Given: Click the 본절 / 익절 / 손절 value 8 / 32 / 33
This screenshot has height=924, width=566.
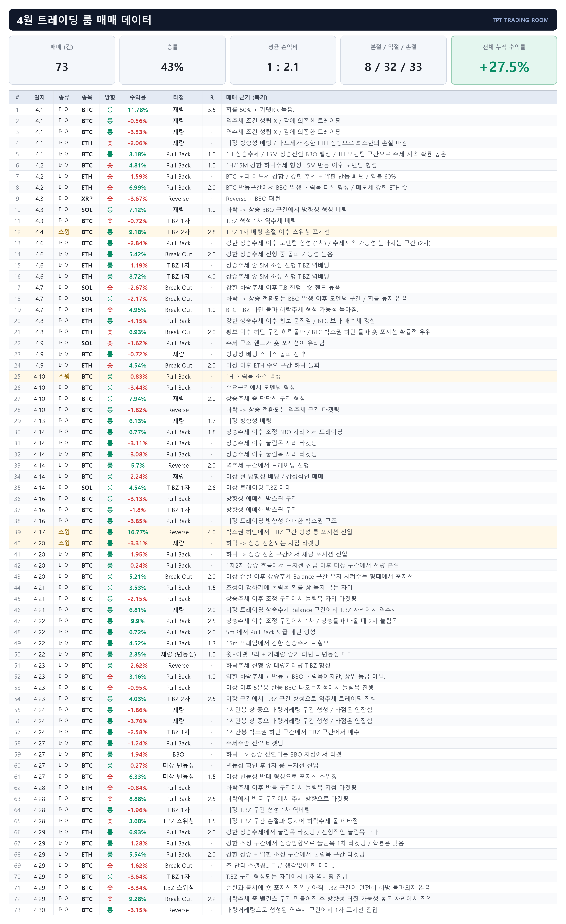Looking at the screenshot, I should [x=393, y=67].
